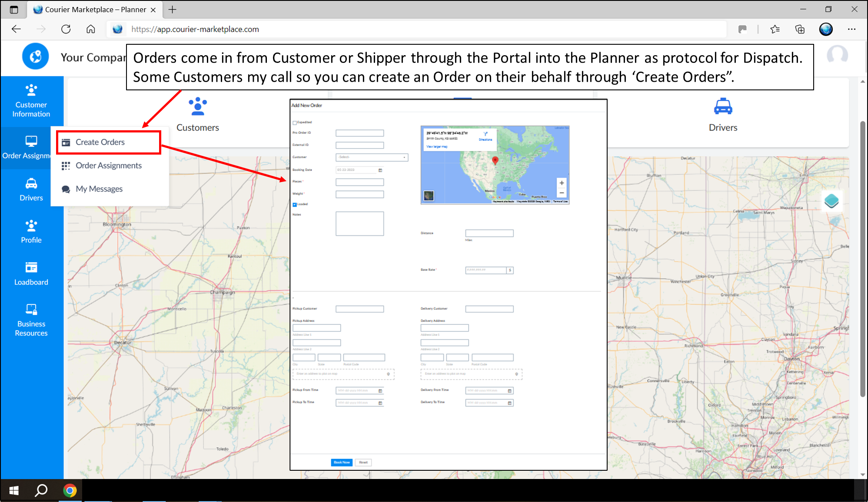Click the browser address bar URL

click(x=195, y=29)
